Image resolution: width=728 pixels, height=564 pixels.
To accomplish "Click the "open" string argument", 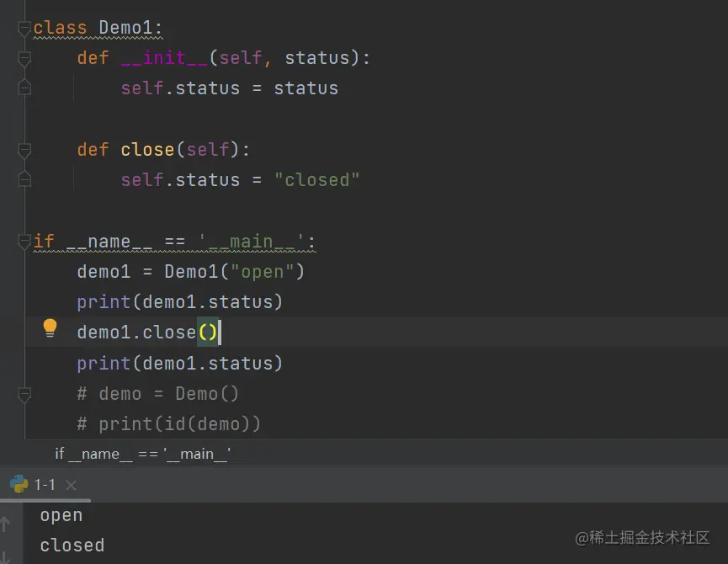I will click(263, 272).
